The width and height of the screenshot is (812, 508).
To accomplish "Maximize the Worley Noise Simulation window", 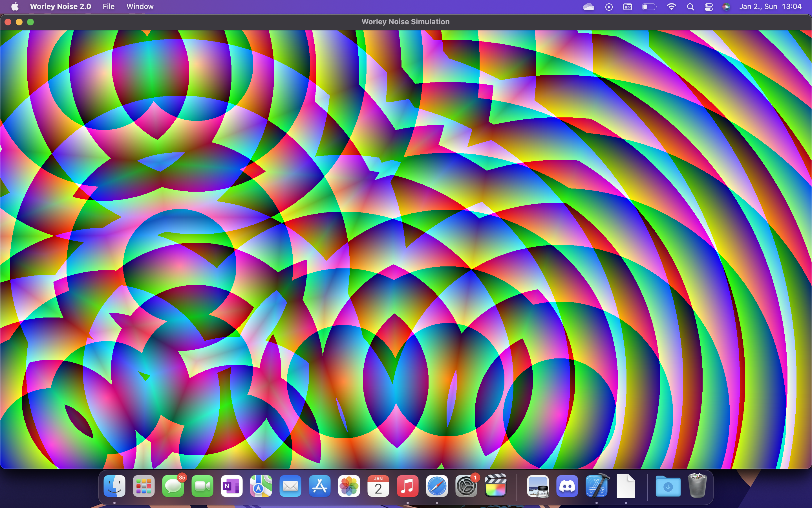I will click(x=30, y=22).
